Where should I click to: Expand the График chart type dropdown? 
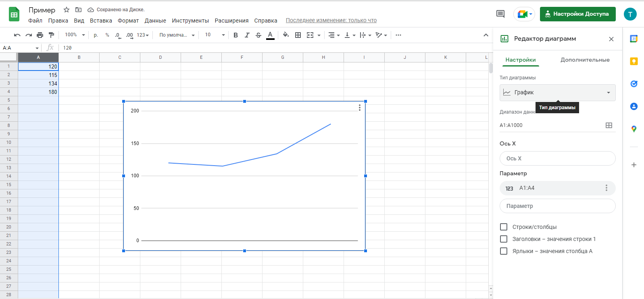click(x=557, y=93)
